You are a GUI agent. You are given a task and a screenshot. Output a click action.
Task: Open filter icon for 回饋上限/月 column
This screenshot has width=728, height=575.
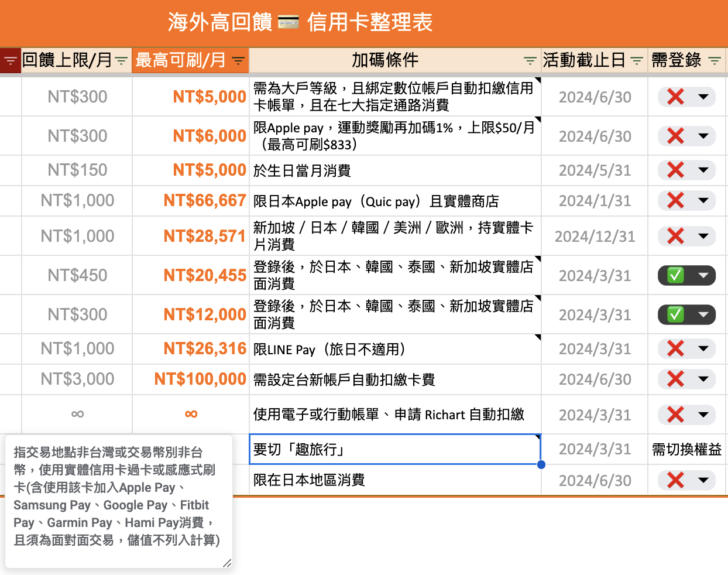tap(121, 60)
